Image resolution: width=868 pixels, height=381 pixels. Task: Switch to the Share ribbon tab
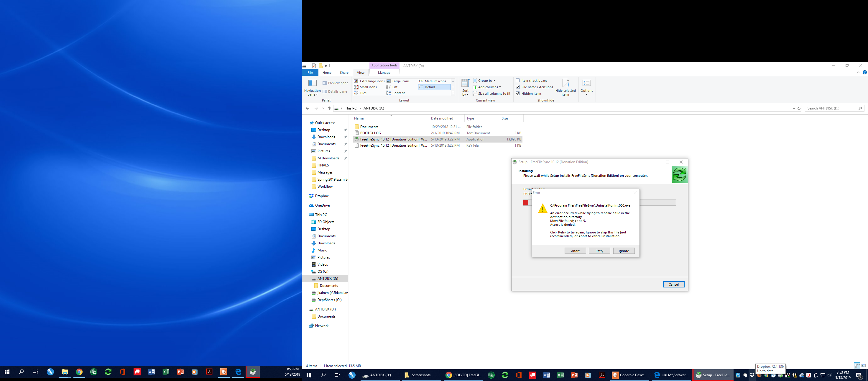344,73
